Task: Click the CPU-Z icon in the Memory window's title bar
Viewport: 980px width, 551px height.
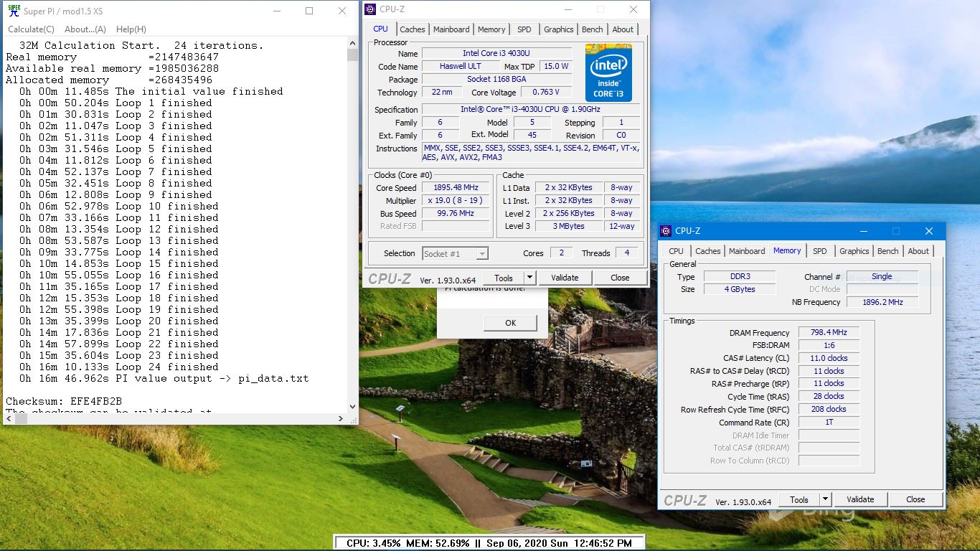Action: click(665, 231)
